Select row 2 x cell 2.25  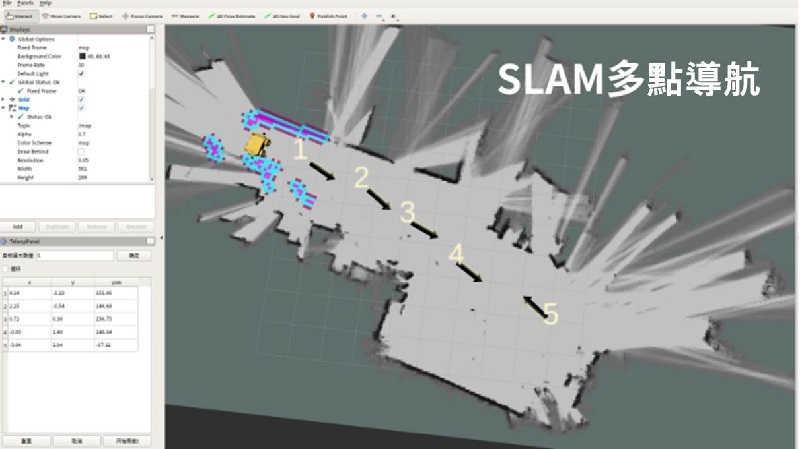30,306
